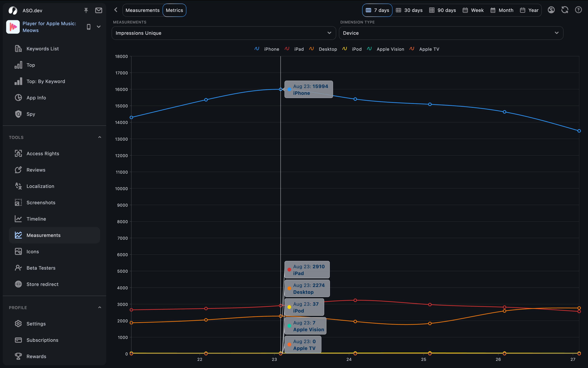This screenshot has height=368, width=588.
Task: Open the Device dimension type dropdown
Action: pos(451,33)
